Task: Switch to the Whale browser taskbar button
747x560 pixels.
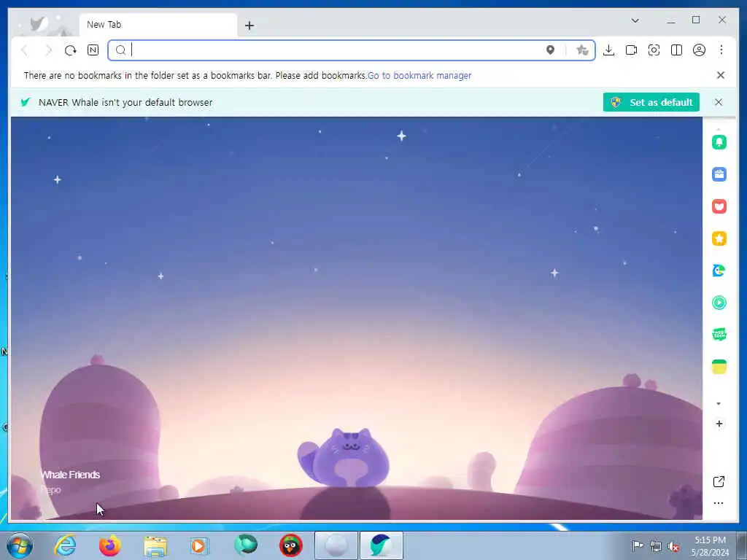Action: point(381,545)
